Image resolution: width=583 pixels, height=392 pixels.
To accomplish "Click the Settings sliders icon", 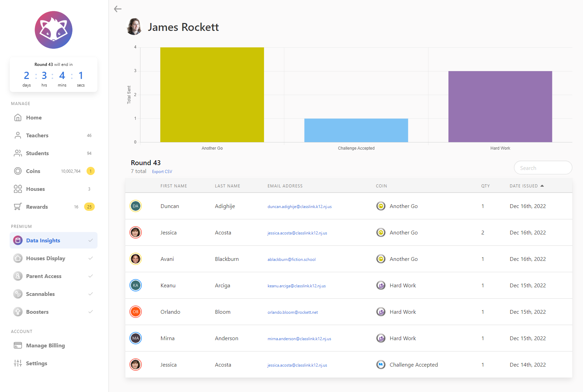I will [x=18, y=363].
